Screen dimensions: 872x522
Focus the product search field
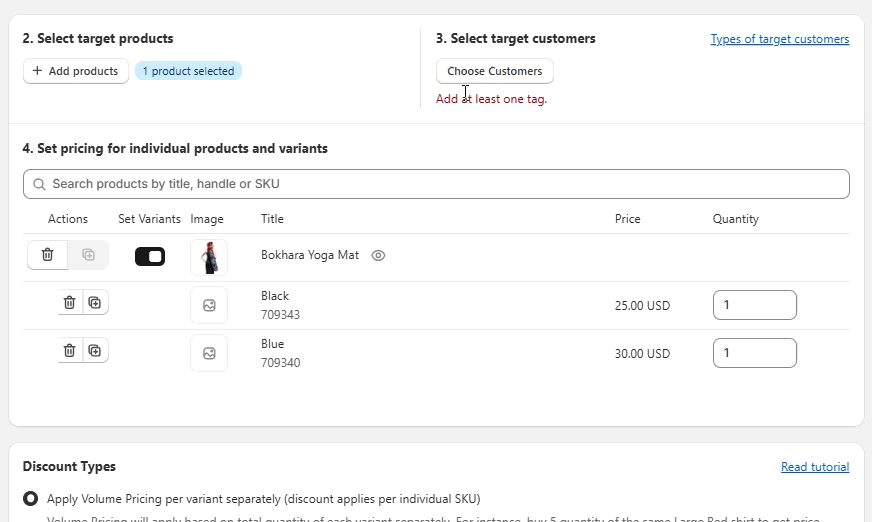pos(436,184)
